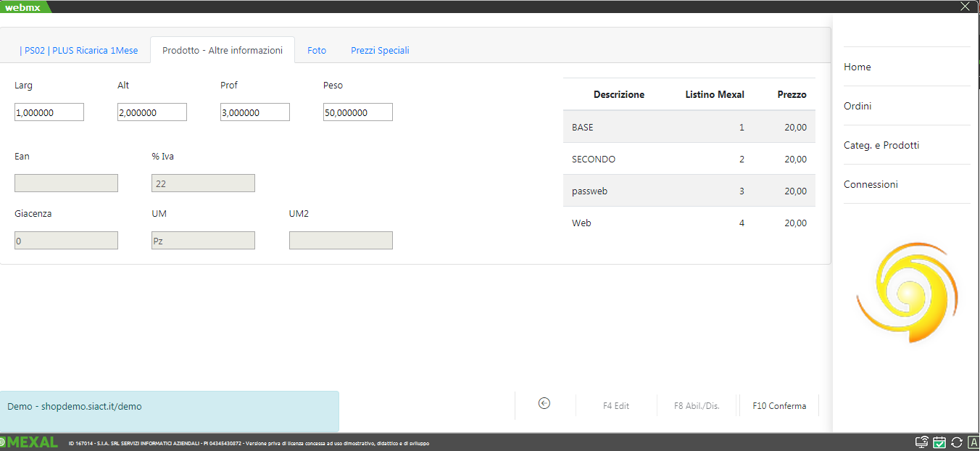Select the passweb row in price table
The image size is (980, 451).
click(689, 191)
